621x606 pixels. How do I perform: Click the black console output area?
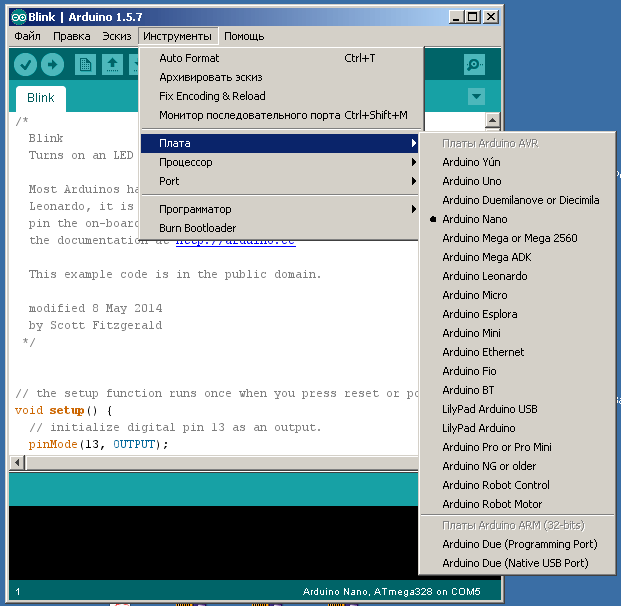click(x=213, y=543)
